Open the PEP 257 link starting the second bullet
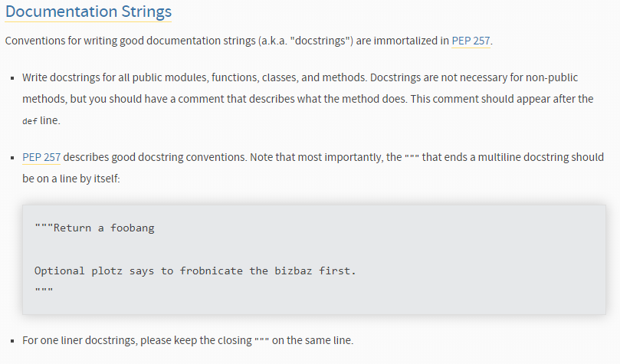This screenshot has height=364, width=620. point(41,157)
